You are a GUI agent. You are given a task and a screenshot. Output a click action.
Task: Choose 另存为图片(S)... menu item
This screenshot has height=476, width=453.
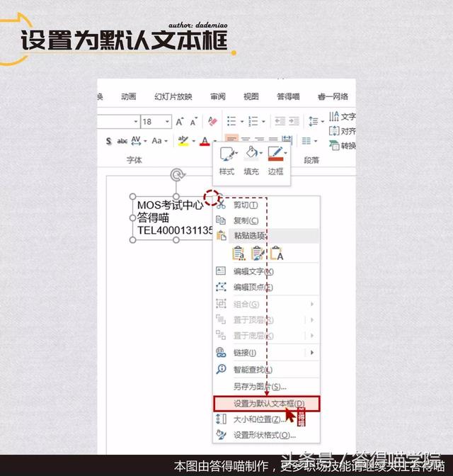pos(266,387)
